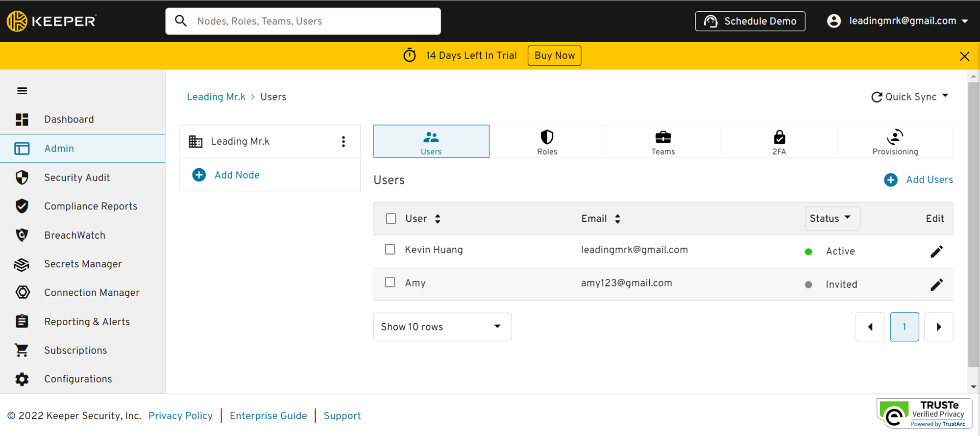
Task: Switch to the Users tab
Action: coord(431,142)
